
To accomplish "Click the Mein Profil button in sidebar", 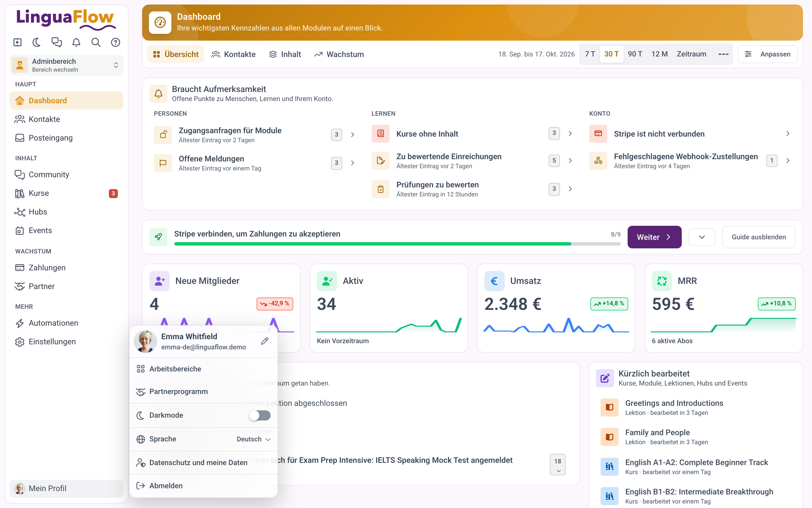I will (x=67, y=488).
